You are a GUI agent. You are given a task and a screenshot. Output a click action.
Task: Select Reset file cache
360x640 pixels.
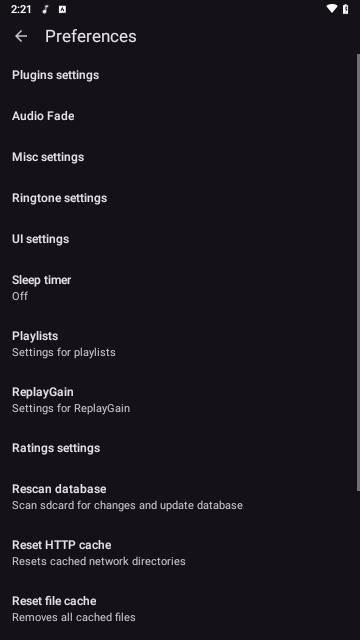click(x=178, y=609)
